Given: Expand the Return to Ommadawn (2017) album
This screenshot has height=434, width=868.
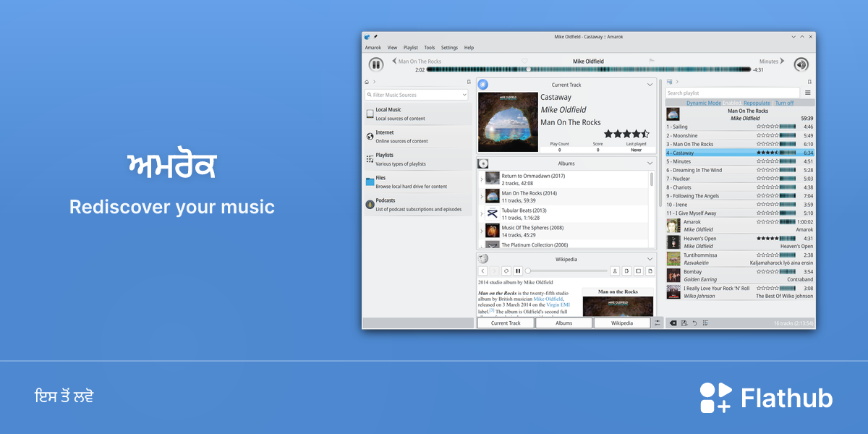Looking at the screenshot, I should (x=482, y=179).
